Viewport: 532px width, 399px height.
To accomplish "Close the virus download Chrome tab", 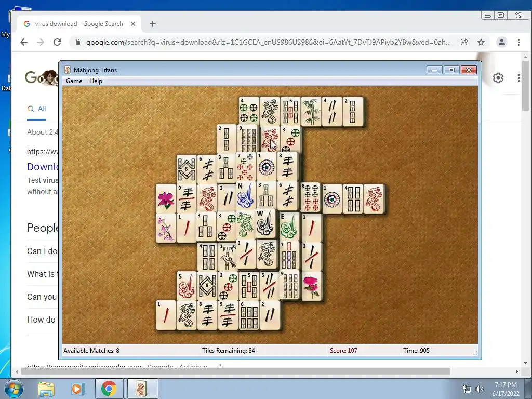I will coord(133,24).
